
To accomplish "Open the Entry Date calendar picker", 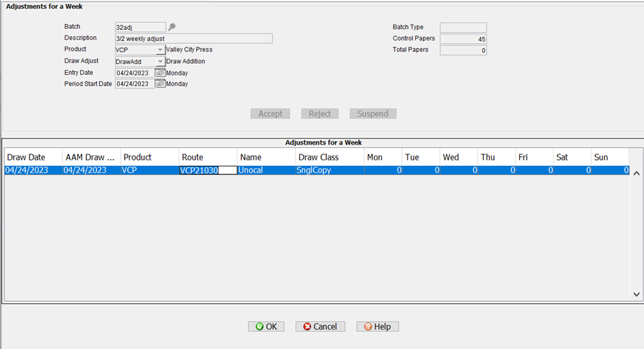I will (x=160, y=73).
